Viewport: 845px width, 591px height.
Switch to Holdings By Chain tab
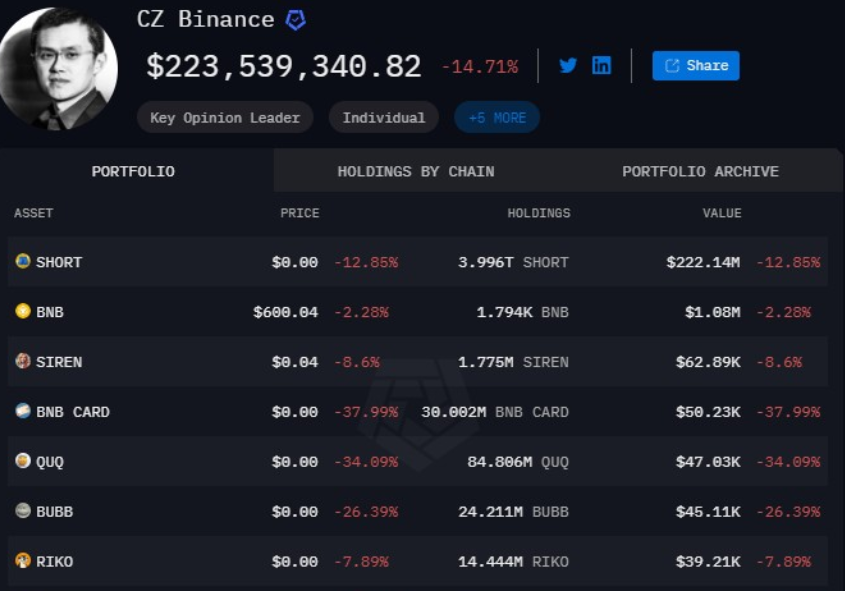point(415,171)
